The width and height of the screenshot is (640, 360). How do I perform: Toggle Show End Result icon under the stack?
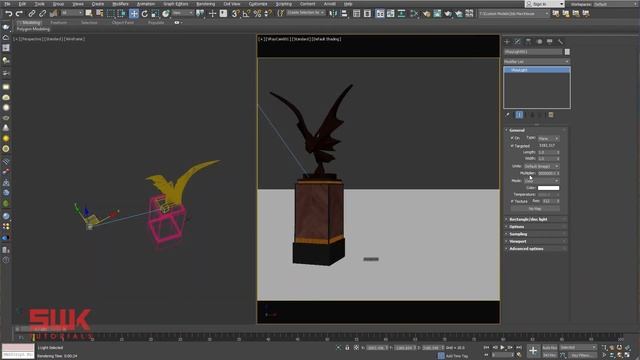click(x=519, y=115)
